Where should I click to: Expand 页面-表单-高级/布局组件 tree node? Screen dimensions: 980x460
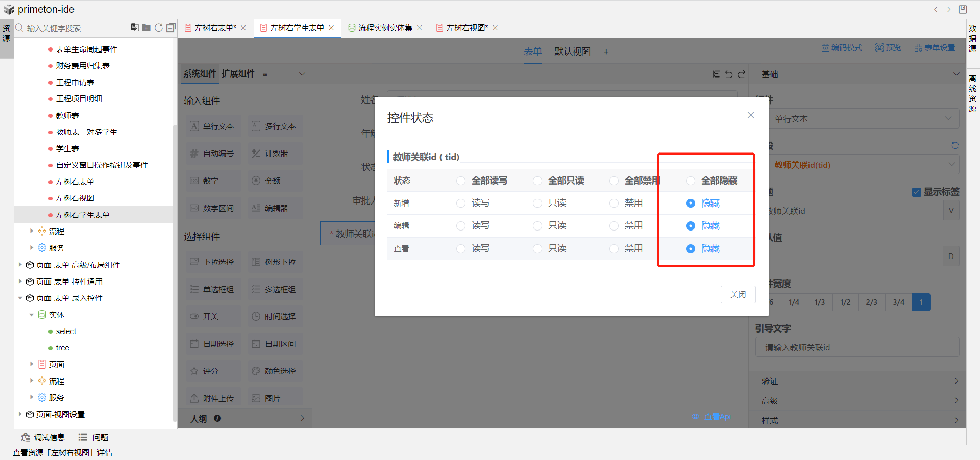20,265
